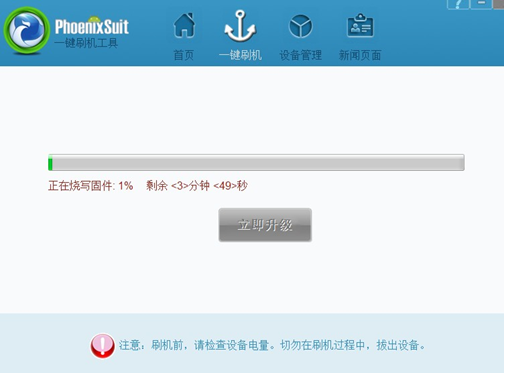
Task: Open 设备管理 cube icon
Action: pos(300,26)
